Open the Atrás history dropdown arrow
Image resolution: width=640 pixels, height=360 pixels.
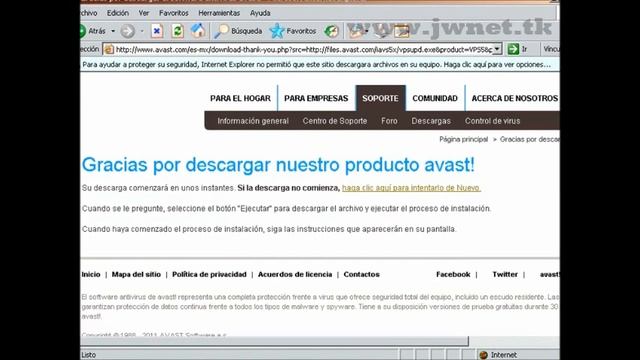(113, 31)
